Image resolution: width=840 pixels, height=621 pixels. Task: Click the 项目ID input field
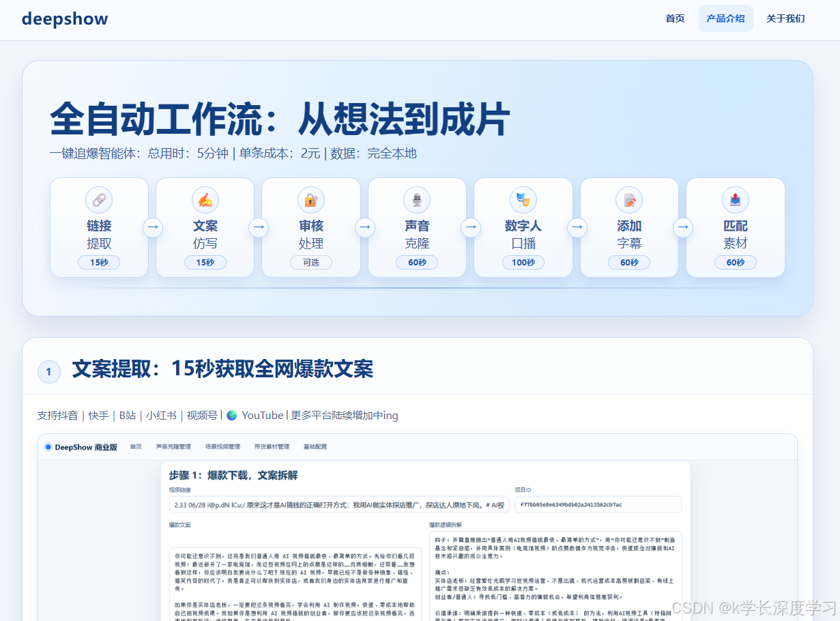tap(598, 504)
